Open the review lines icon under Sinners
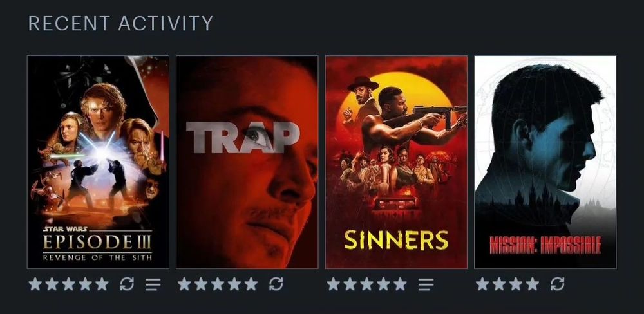The width and height of the screenshot is (644, 314). pyautogui.click(x=426, y=284)
